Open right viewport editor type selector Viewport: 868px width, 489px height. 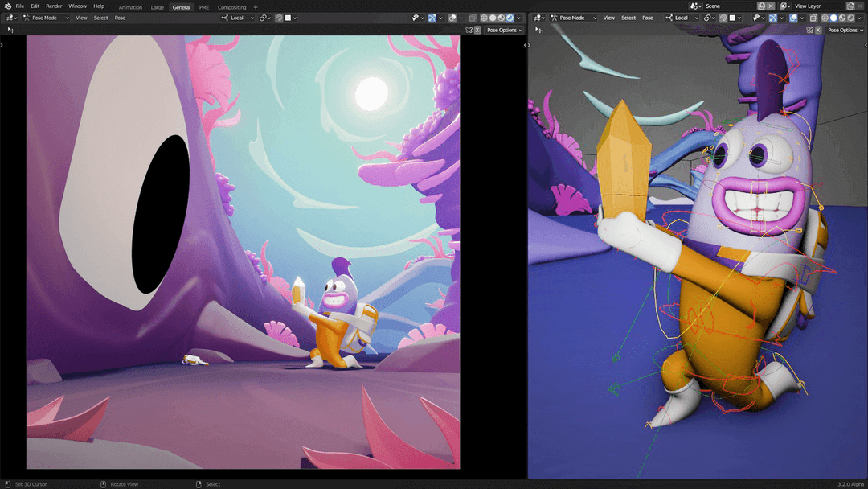539,18
